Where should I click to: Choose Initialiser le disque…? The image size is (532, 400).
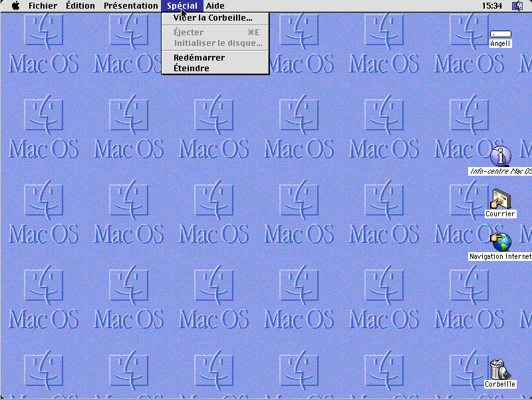coord(215,43)
